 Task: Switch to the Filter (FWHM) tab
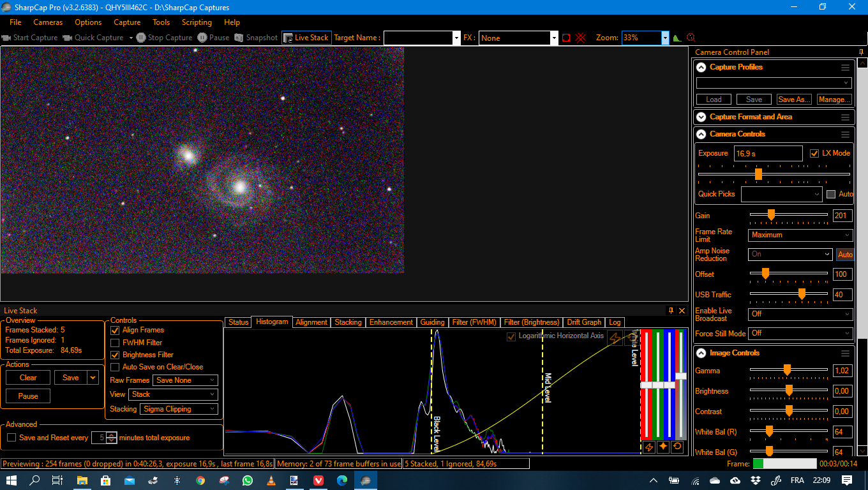(474, 322)
